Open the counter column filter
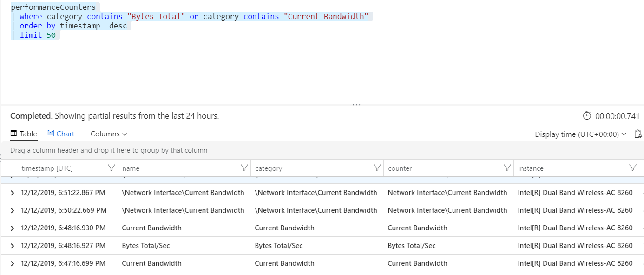This screenshot has width=644, height=275. coord(506,168)
